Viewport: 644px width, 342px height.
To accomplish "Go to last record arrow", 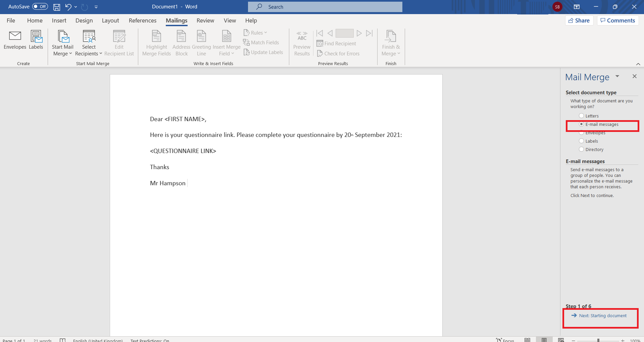I will 369,33.
